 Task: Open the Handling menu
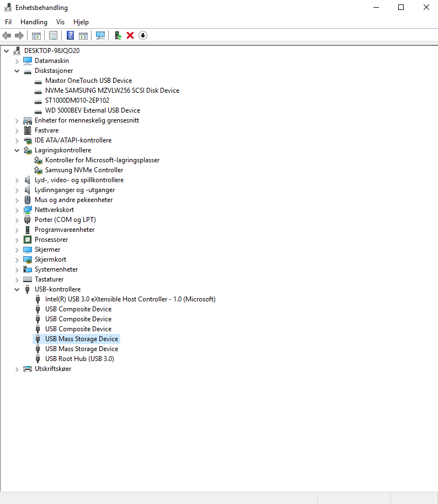point(34,22)
